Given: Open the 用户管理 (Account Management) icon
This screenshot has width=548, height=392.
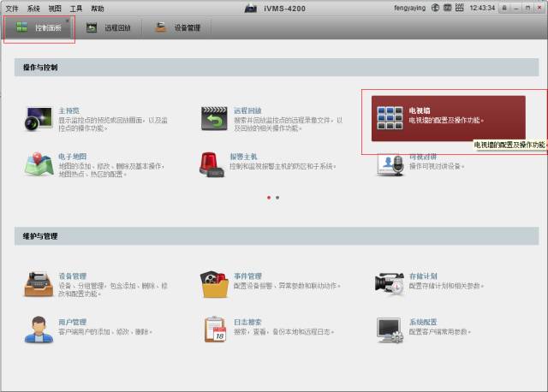Looking at the screenshot, I should (39, 329).
